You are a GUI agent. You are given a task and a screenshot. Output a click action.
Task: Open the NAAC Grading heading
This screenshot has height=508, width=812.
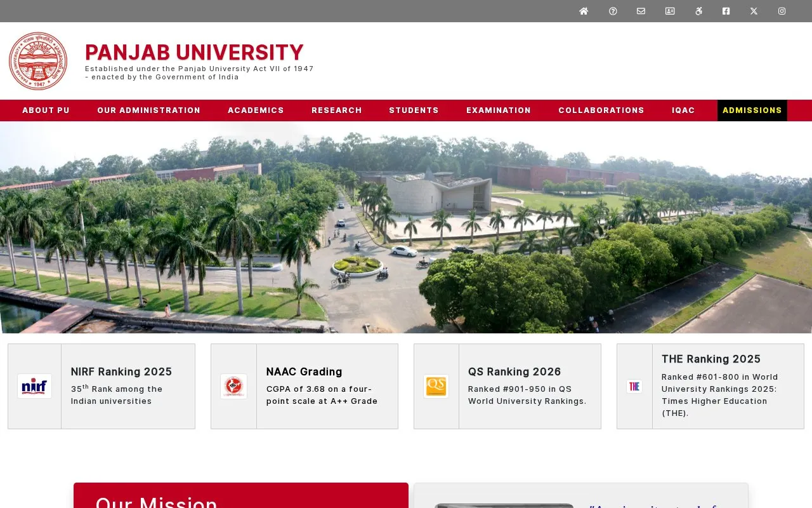click(x=304, y=371)
